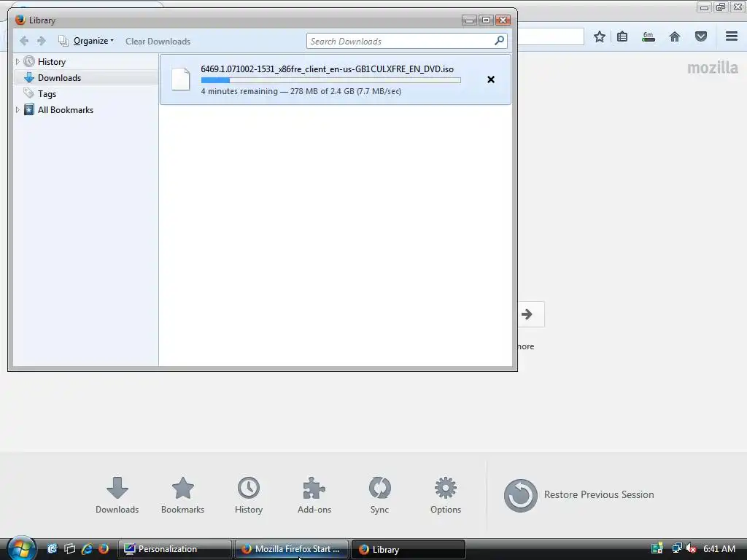Go back in Library window
Screen dimensions: 747x560
pyautogui.click(x=24, y=41)
